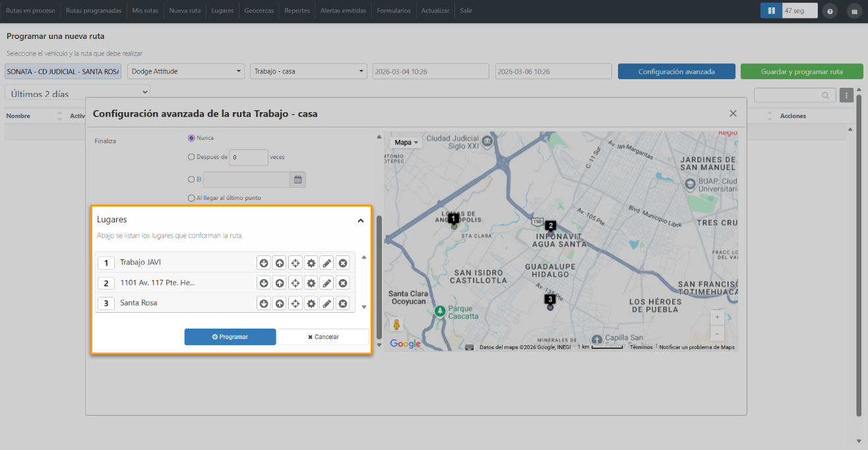
Task: Open the 'Trabajo - casa' route dropdown
Action: (x=309, y=71)
